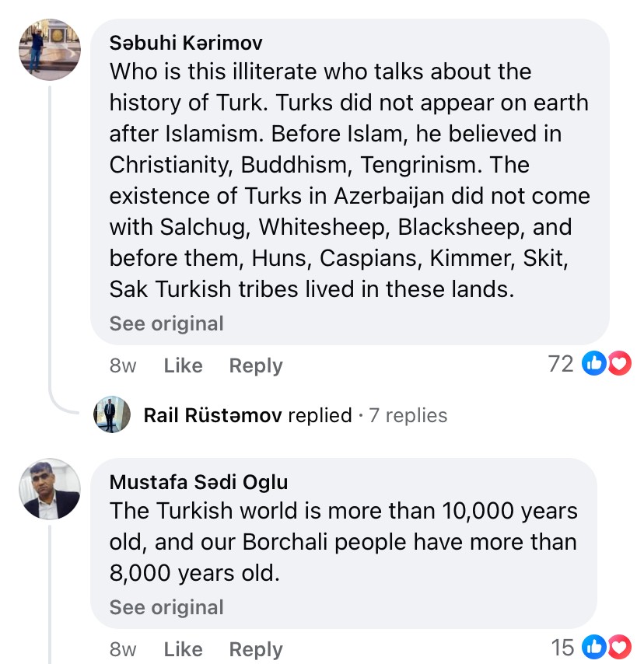Click the Mustafa Sədi Oglu name link
644x664 pixels.
click(x=198, y=482)
